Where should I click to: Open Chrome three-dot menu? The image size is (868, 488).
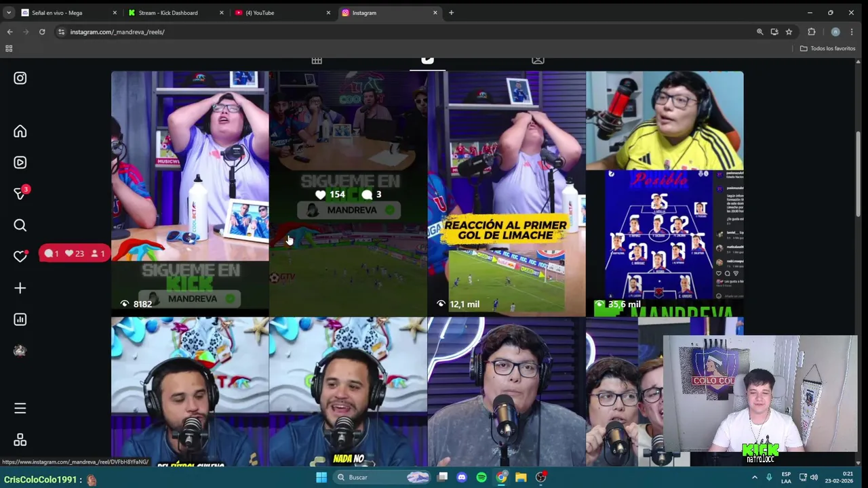pos(852,32)
